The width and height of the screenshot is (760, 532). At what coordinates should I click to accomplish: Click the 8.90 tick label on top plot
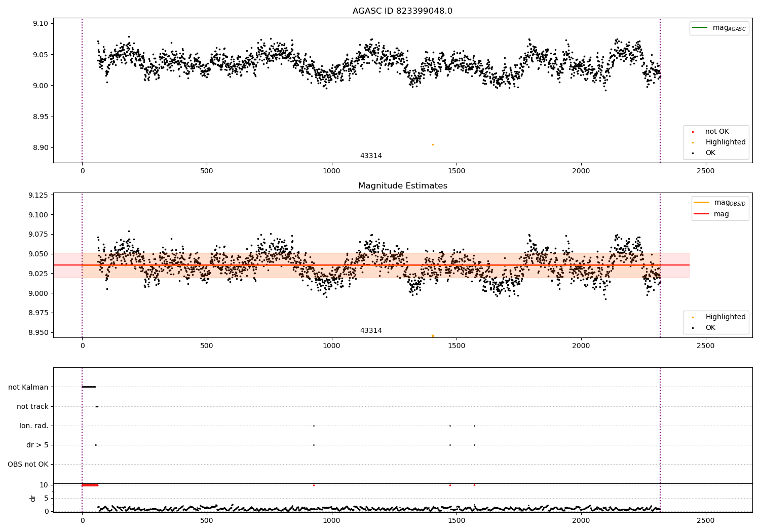(x=41, y=148)
